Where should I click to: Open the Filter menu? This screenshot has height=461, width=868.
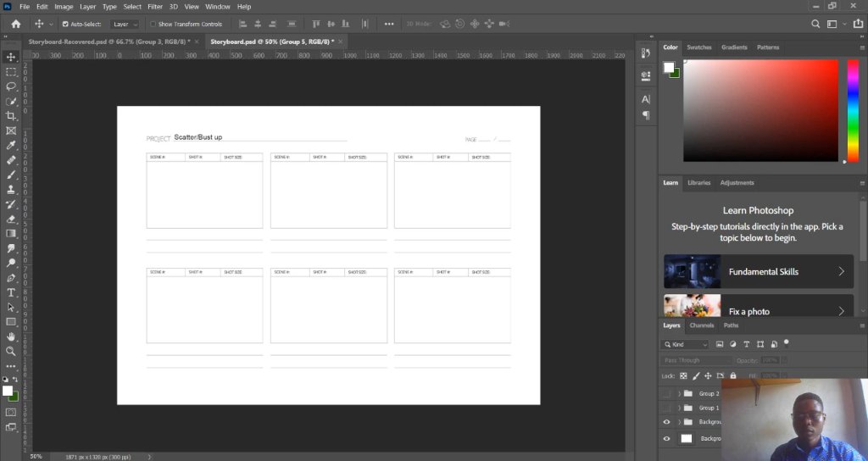155,7
